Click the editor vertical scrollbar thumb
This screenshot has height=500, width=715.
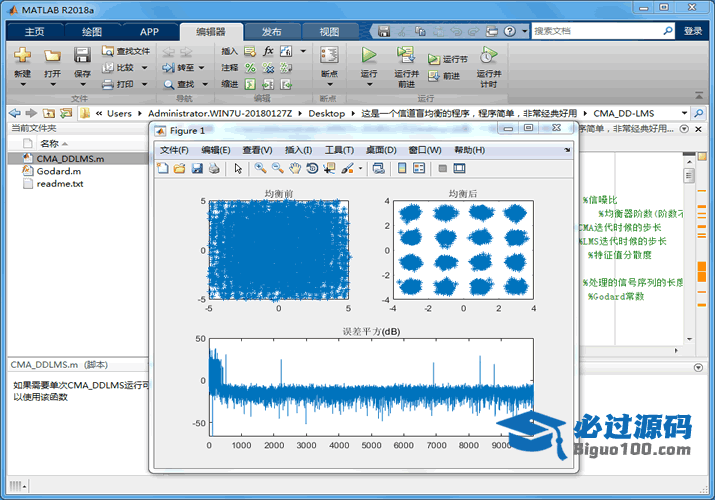click(689, 175)
